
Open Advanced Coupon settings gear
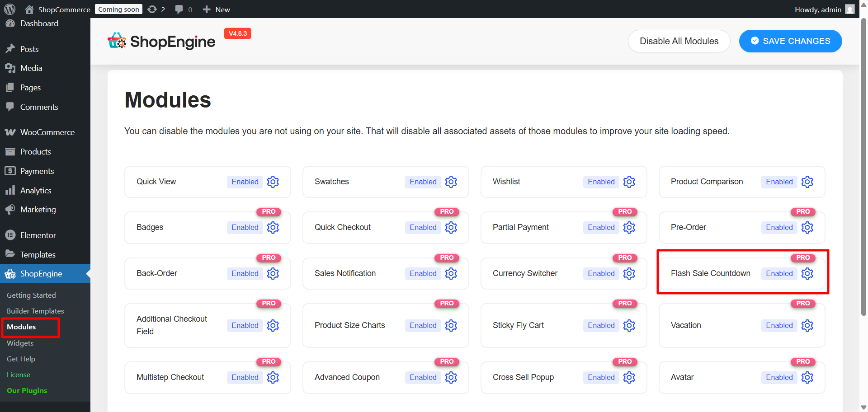451,377
